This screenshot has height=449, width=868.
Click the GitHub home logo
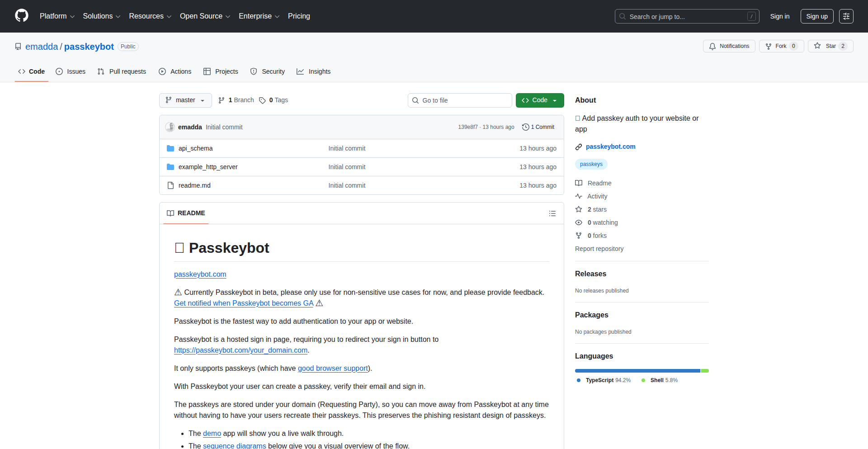pyautogui.click(x=21, y=16)
